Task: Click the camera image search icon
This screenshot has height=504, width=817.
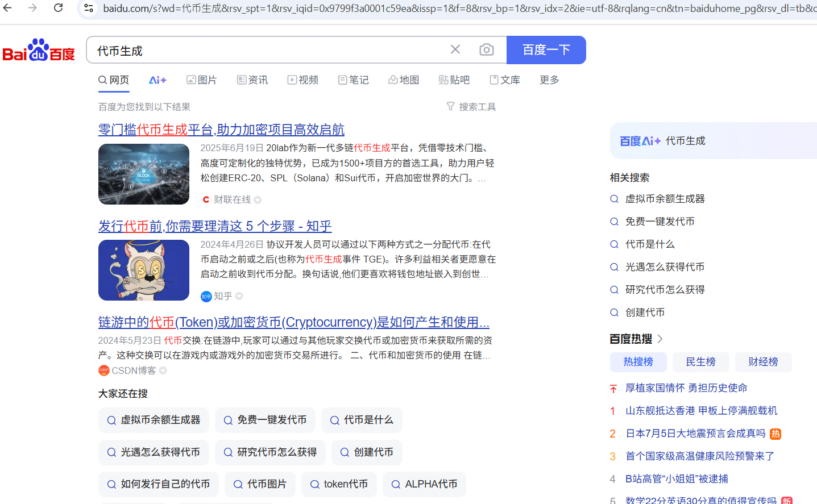Action: [486, 50]
